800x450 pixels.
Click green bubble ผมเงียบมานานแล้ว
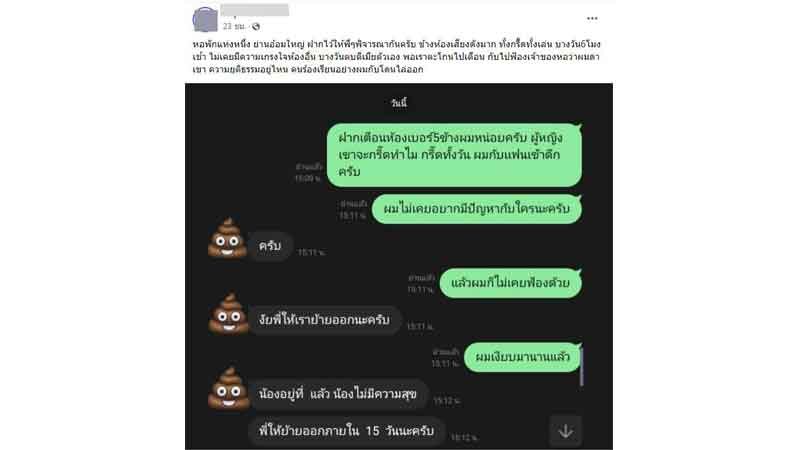click(522, 357)
